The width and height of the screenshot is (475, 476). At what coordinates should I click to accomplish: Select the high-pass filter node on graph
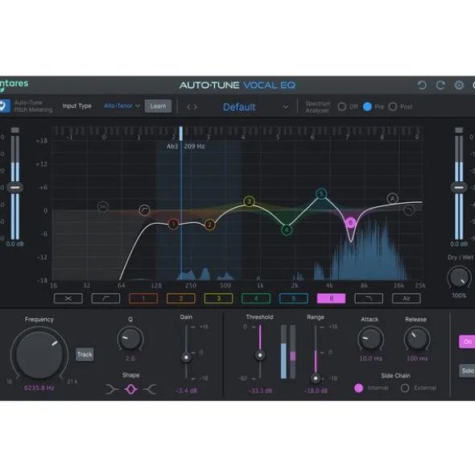coord(144,210)
